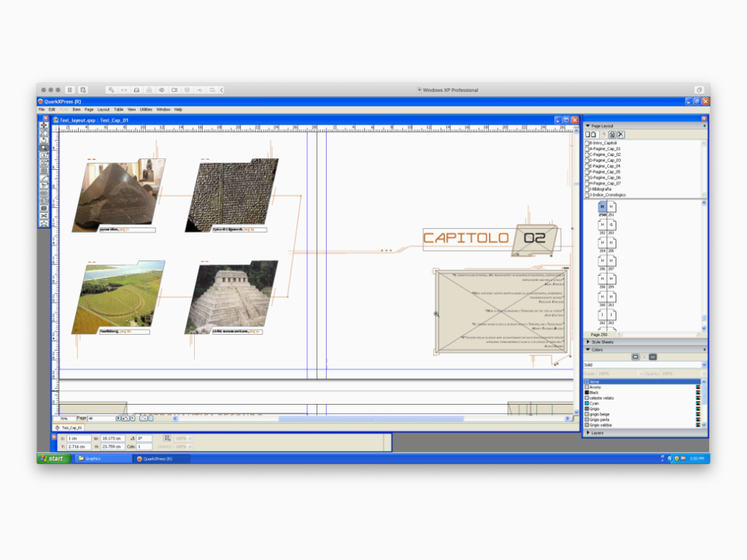This screenshot has width=747, height=560.
Task: Select the I-Bibliografia master page
Action: (598, 189)
